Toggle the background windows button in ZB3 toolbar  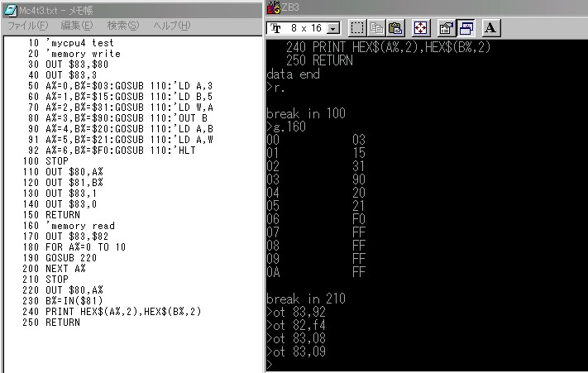466,28
